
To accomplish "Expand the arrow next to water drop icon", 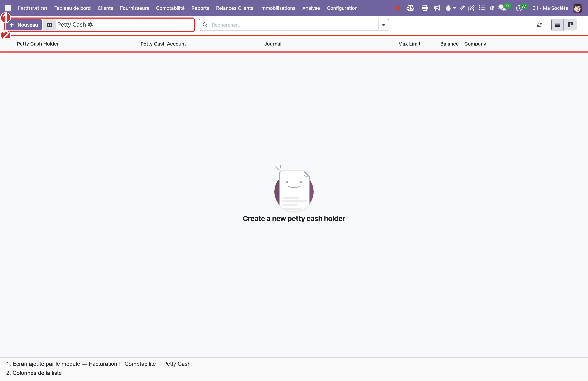I will tap(454, 8).
